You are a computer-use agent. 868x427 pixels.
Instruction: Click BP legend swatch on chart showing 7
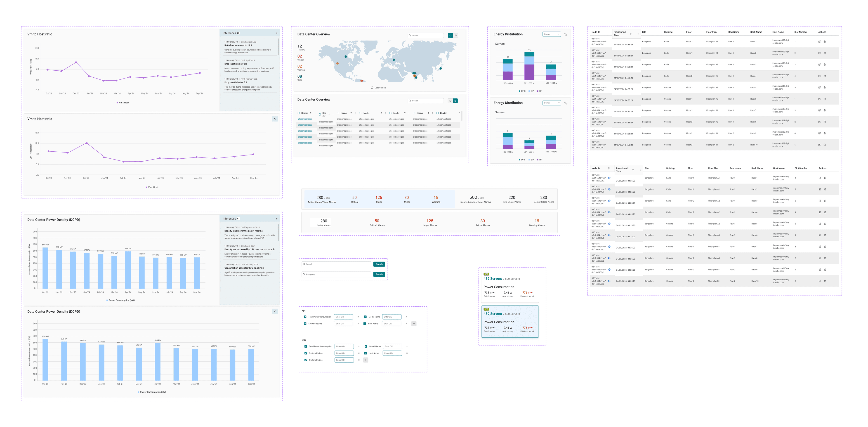click(x=529, y=160)
